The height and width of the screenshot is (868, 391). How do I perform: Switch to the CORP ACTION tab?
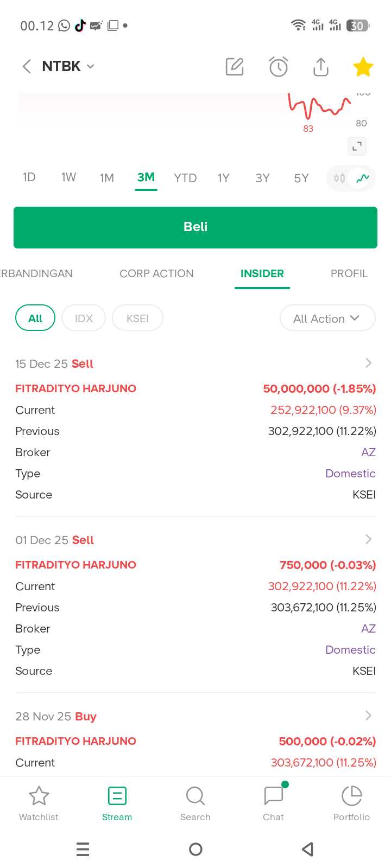pos(156,273)
